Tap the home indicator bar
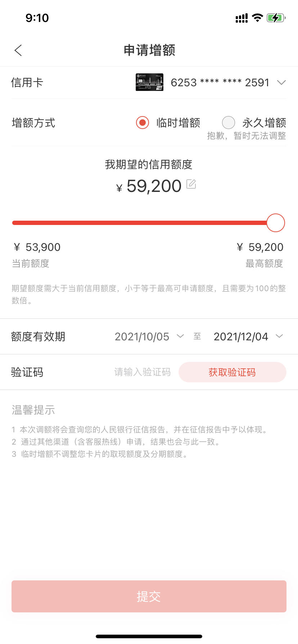Screen dimensions: 298x644 pos(149,636)
